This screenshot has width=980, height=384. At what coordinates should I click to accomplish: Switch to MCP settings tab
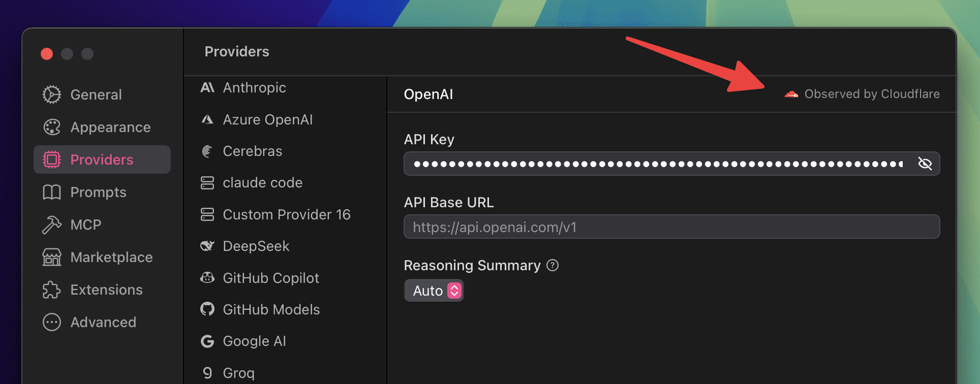coord(102,225)
